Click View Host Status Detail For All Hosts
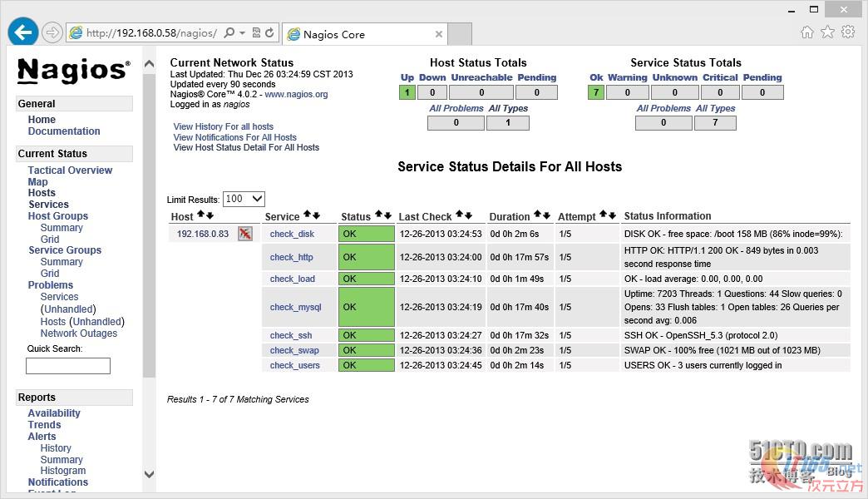The image size is (868, 499). pyautogui.click(x=246, y=147)
